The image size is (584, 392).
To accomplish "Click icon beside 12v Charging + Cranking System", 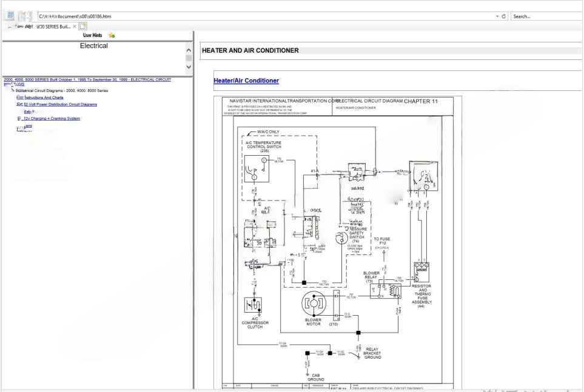I will (x=19, y=118).
